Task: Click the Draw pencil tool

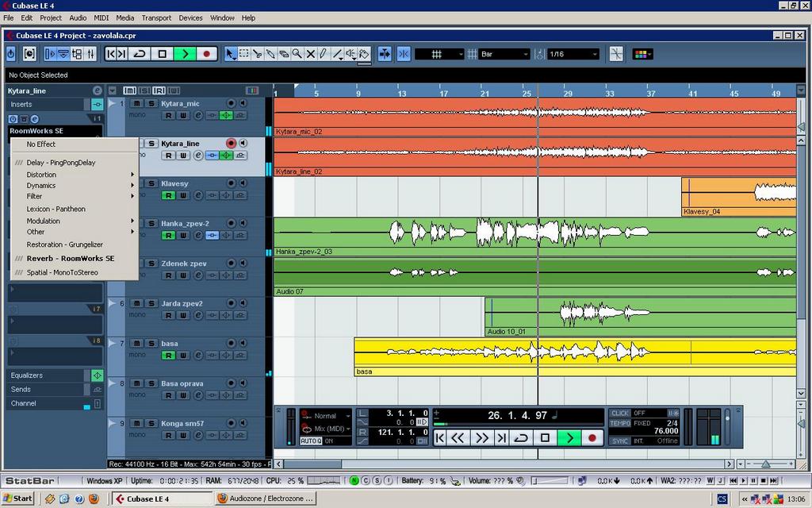Action: (x=324, y=54)
